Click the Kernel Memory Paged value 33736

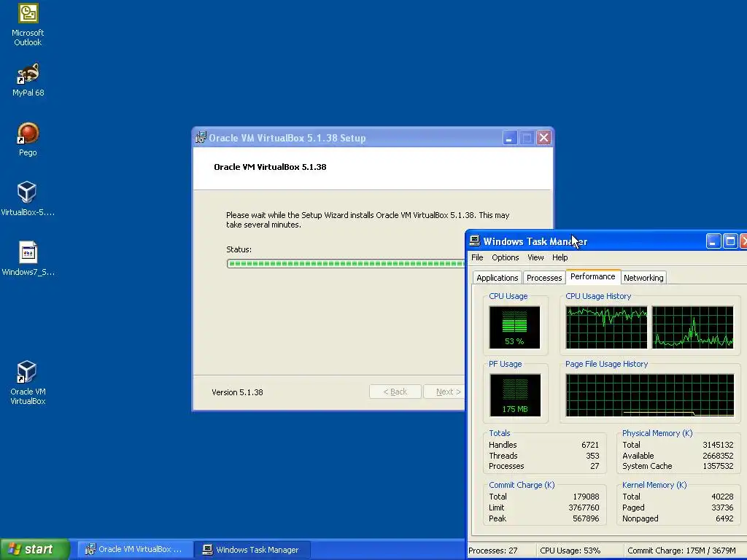[722, 507]
